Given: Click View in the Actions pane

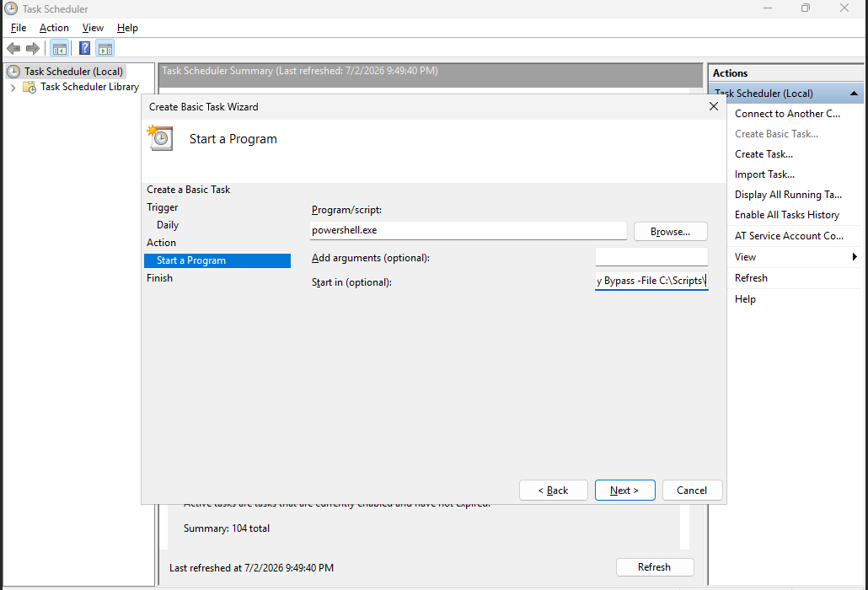Looking at the screenshot, I should [745, 257].
